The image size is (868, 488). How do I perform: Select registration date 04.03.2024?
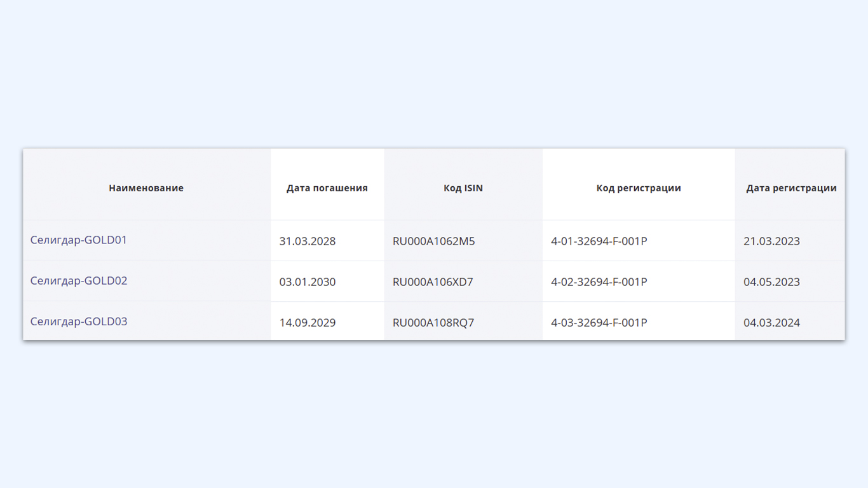772,323
